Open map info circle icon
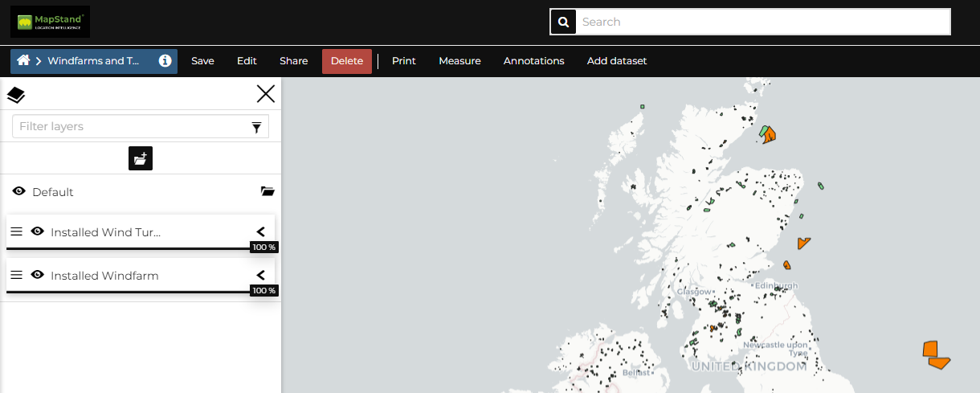 (165, 61)
